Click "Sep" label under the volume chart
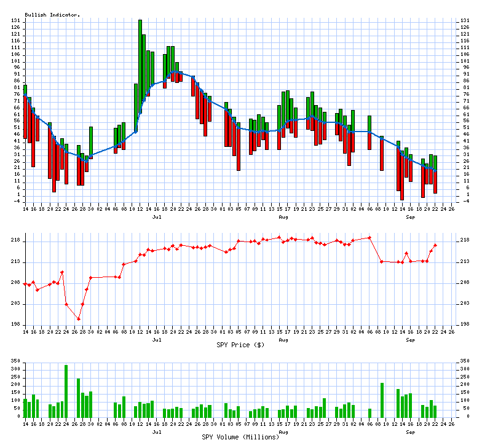This screenshot has height=448, width=482. tap(410, 431)
